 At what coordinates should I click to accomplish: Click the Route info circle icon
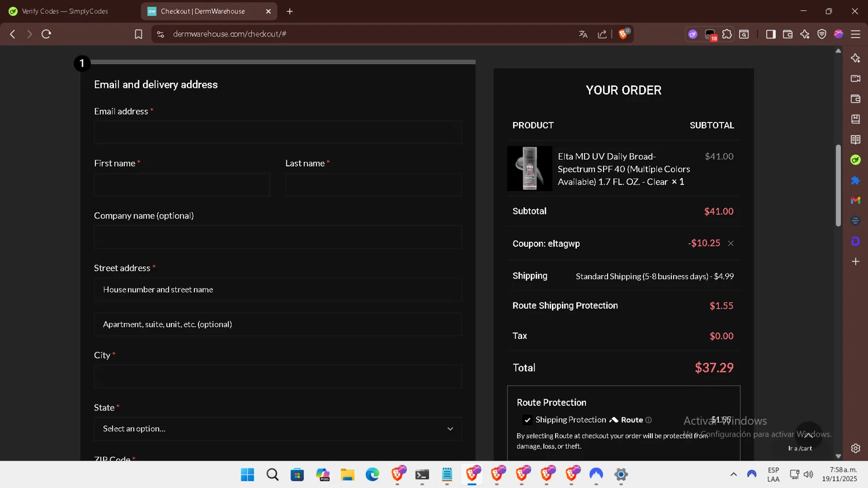pyautogui.click(x=649, y=420)
